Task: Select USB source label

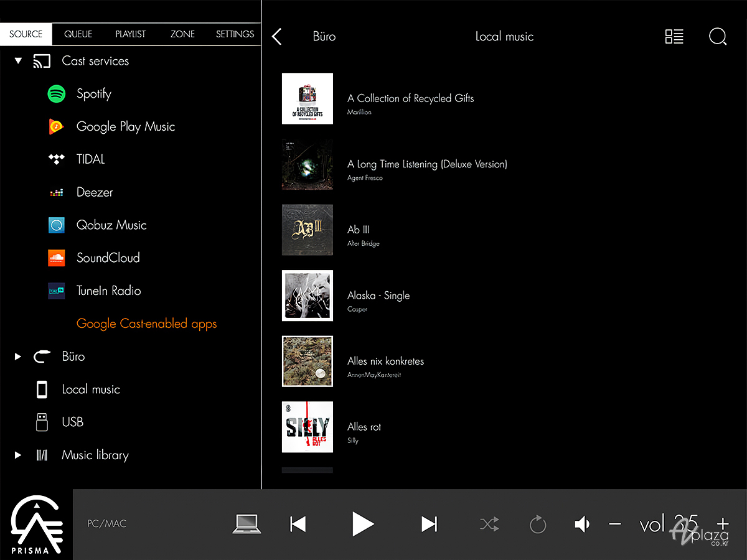Action: pos(73,422)
